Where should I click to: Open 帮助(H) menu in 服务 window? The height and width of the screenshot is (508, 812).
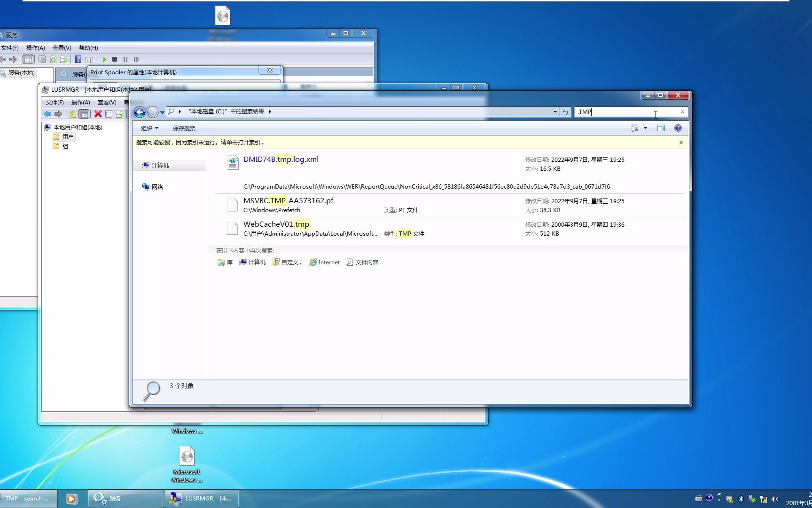[88, 48]
